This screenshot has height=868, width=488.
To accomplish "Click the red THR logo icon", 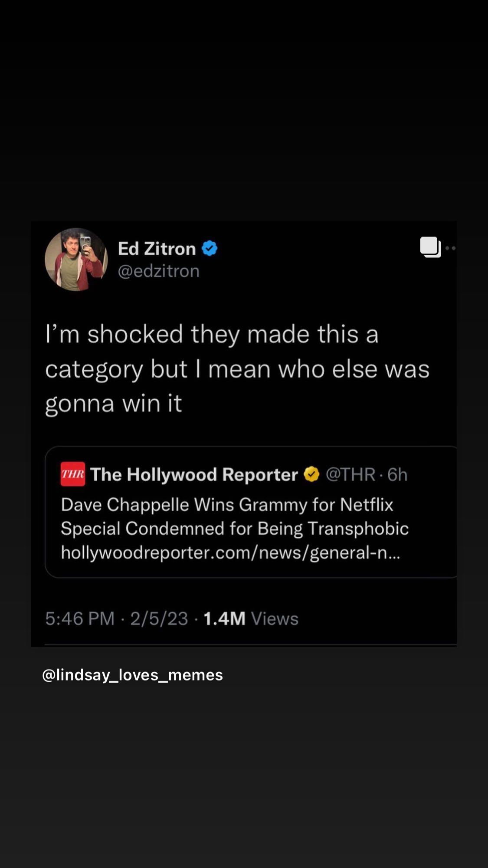I will point(72,474).
